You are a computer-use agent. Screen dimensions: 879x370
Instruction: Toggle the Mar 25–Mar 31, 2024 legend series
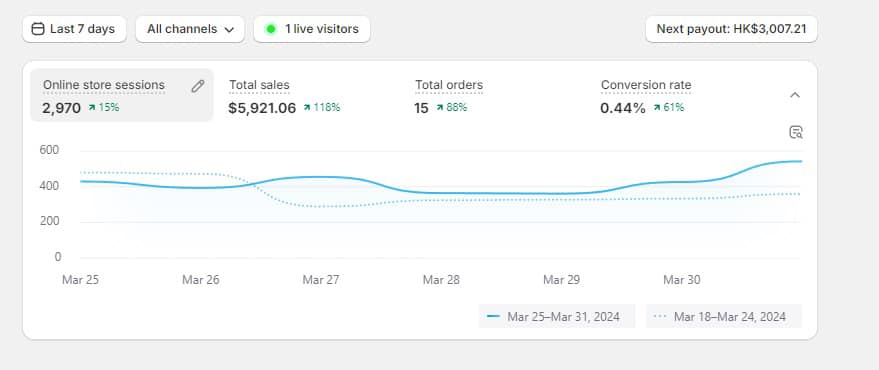[x=557, y=316]
